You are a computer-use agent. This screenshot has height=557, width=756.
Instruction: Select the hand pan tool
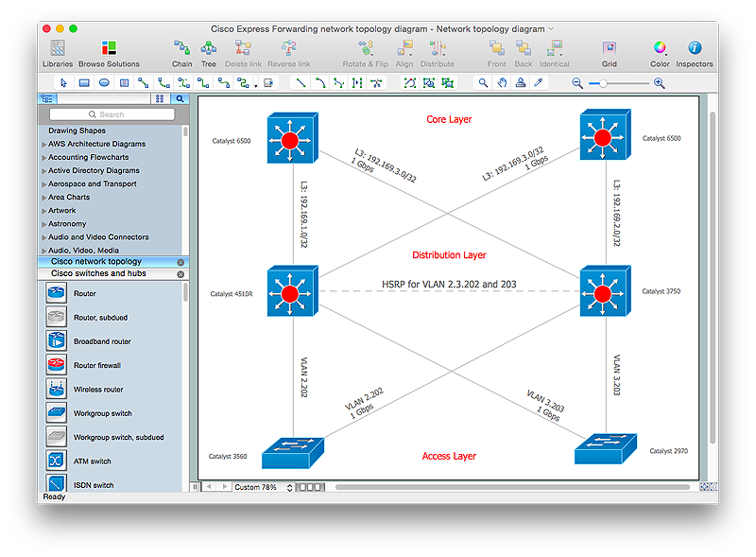click(502, 83)
